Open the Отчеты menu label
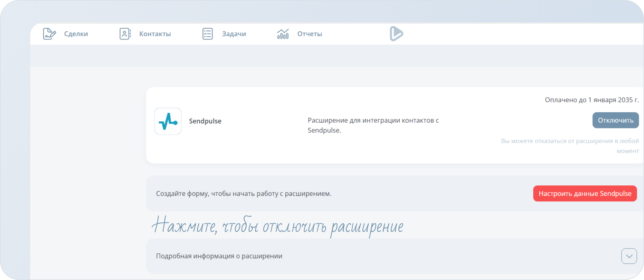 (309, 34)
